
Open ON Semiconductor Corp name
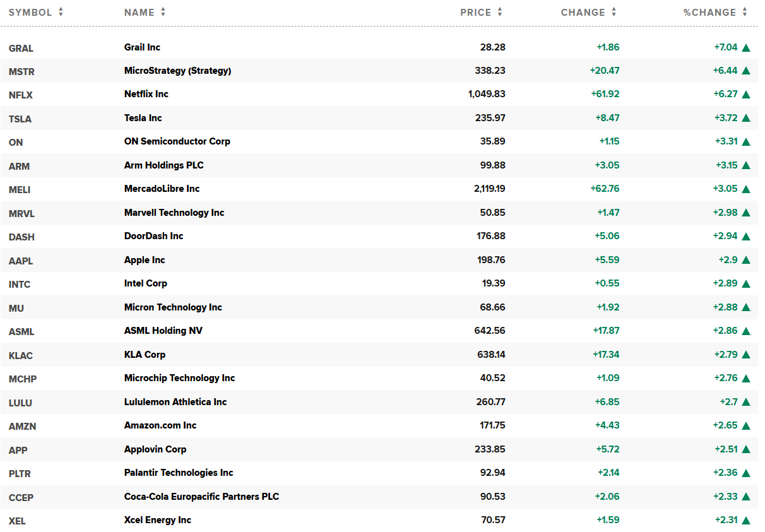point(177,141)
